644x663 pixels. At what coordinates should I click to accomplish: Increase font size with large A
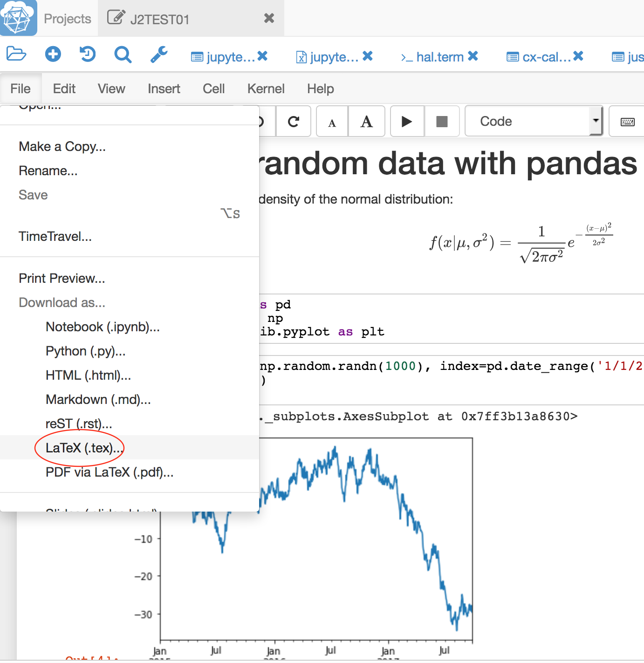367,122
